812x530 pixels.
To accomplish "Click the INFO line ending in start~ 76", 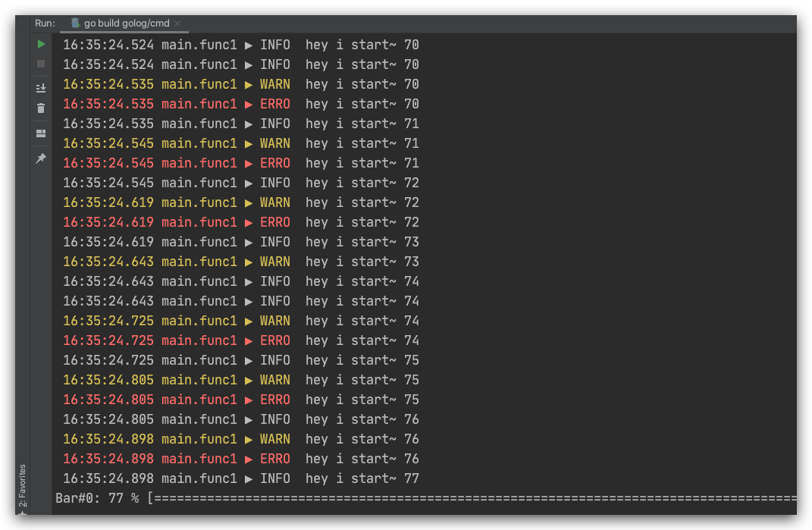I will [x=241, y=419].
